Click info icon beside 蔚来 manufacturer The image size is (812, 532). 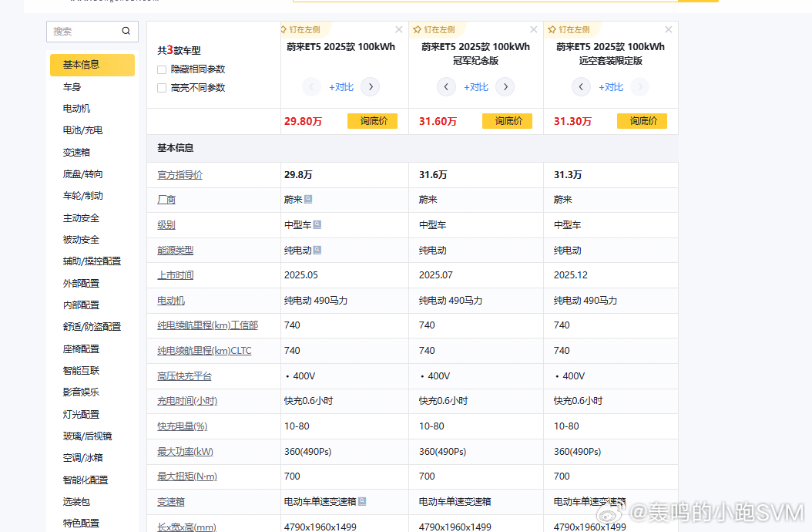308,199
